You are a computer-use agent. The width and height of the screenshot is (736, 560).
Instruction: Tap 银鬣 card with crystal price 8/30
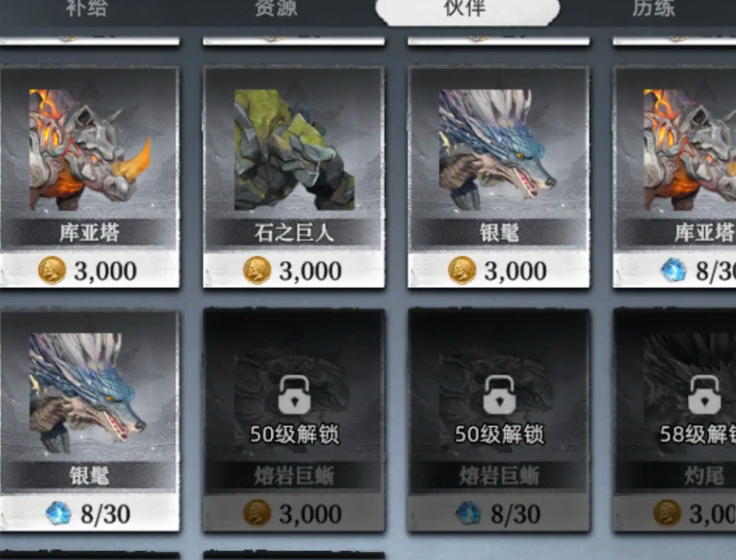[x=89, y=421]
